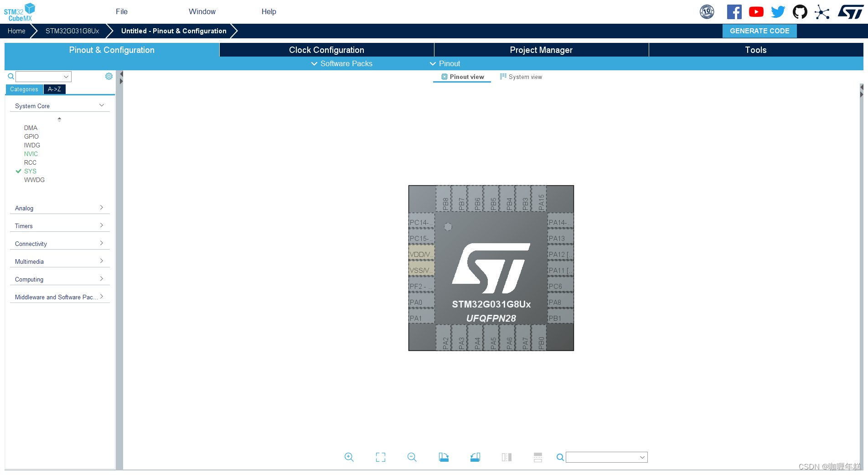868x475 pixels.
Task: Sort the System Core list arrows
Action: point(59,119)
